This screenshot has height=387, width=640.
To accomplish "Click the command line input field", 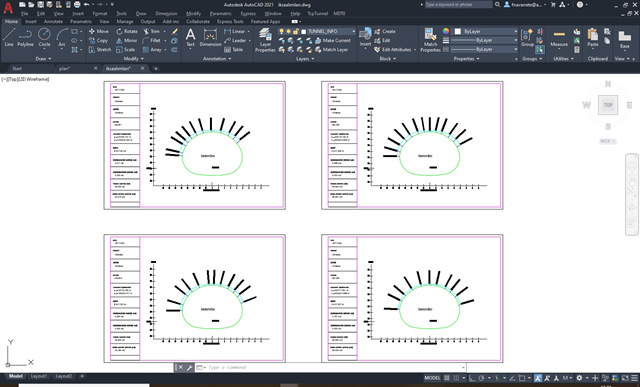I will click(331, 367).
